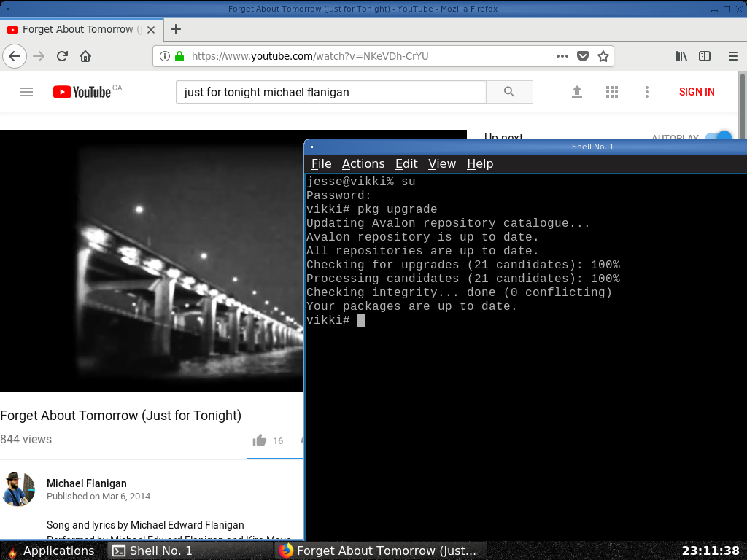Click the video player bridge image
Viewport: 747px width, 560px height.
tap(152, 261)
